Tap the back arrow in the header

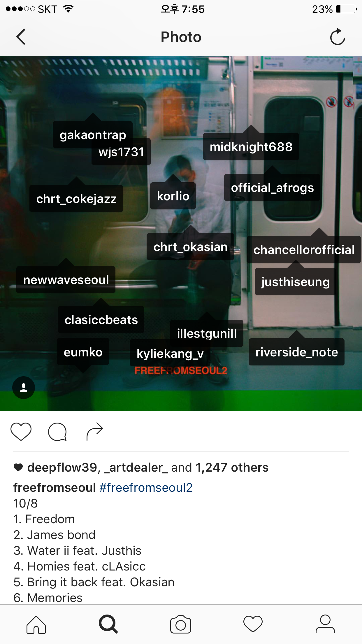pos(21,37)
